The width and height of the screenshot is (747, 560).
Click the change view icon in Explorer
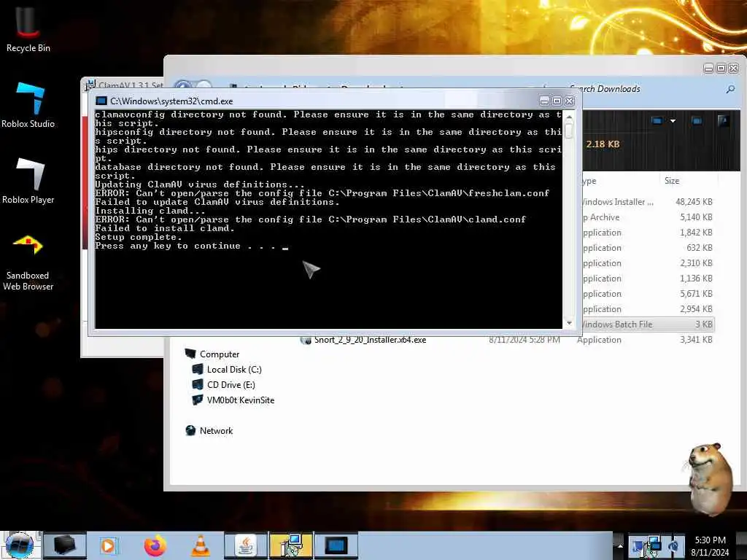657,121
